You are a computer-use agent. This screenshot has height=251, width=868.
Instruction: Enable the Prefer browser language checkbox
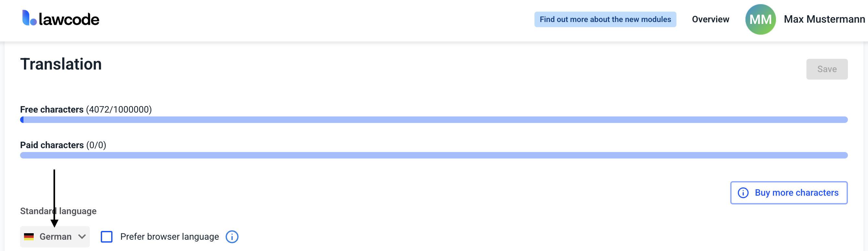click(107, 237)
